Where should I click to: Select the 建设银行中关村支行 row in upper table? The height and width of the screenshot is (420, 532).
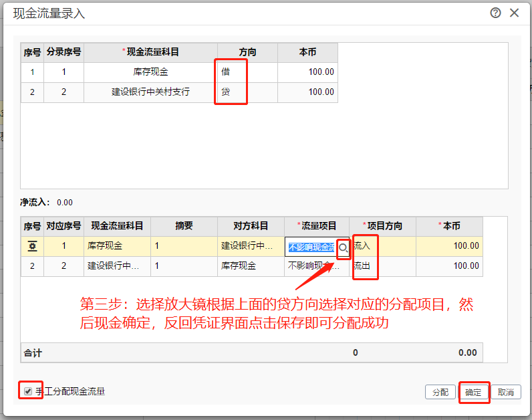click(x=150, y=92)
